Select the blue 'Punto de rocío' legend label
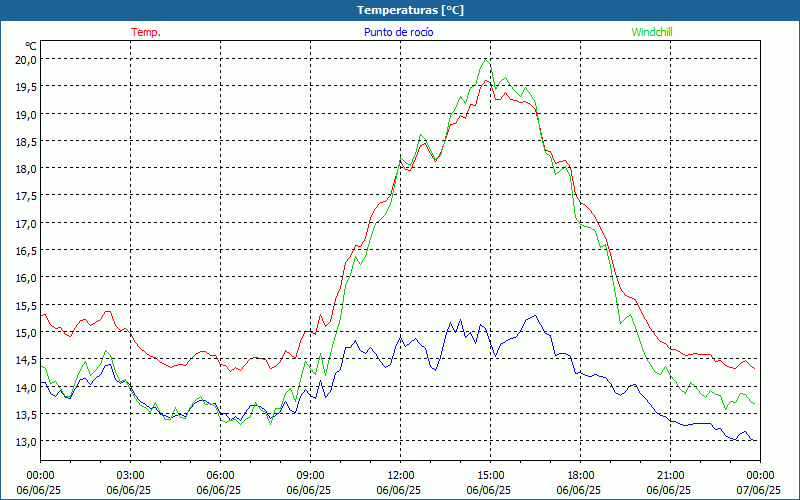 pos(398,32)
